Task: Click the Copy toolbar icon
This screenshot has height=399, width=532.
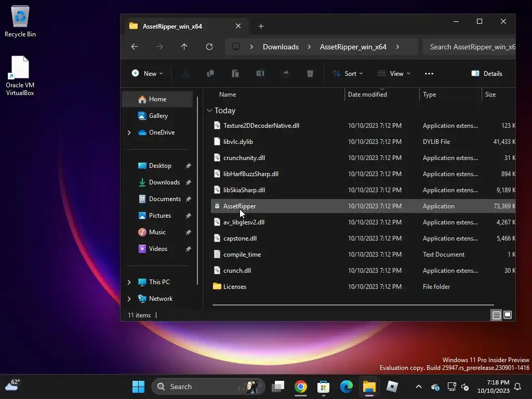Action: tap(210, 73)
